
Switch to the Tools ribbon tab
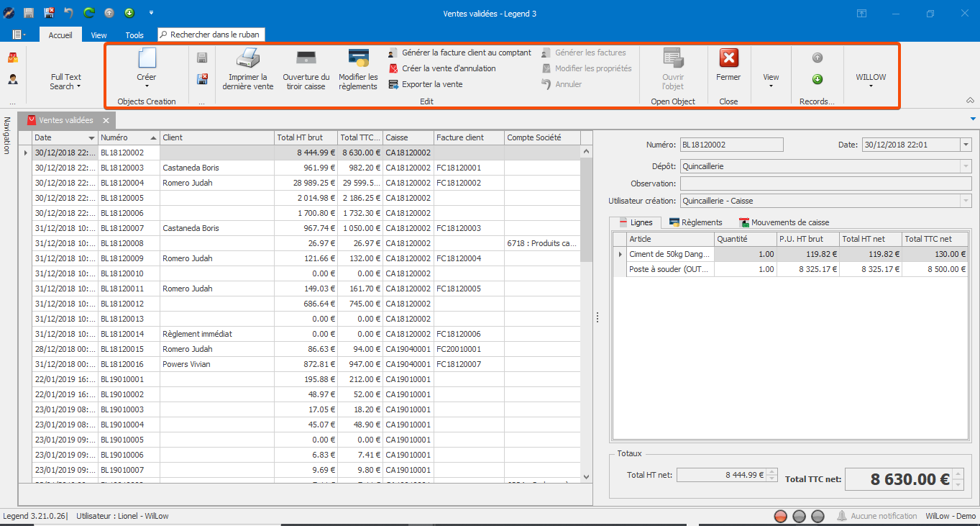click(134, 35)
